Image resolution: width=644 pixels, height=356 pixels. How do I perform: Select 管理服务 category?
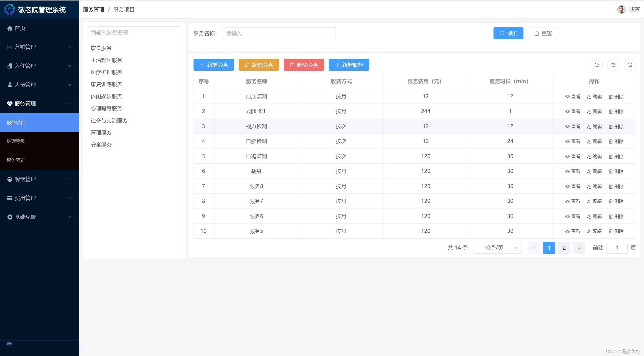[101, 133]
